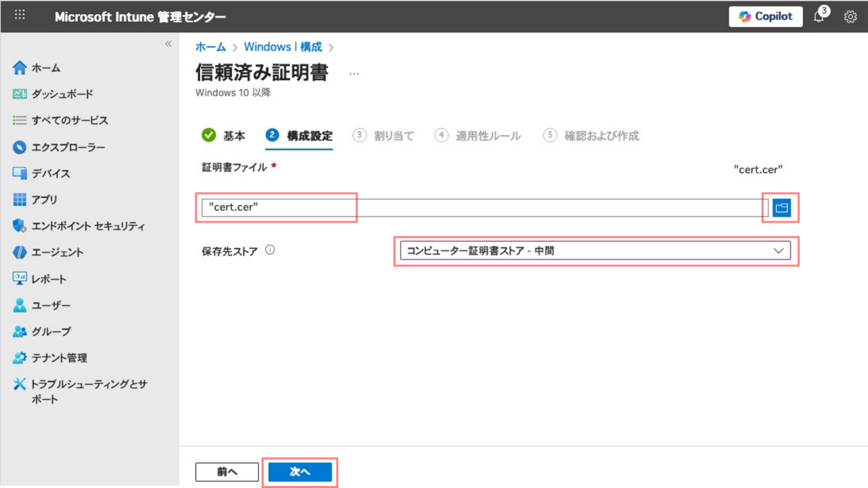The width and height of the screenshot is (868, 488).
Task: Open the Copilot button
Action: (766, 17)
